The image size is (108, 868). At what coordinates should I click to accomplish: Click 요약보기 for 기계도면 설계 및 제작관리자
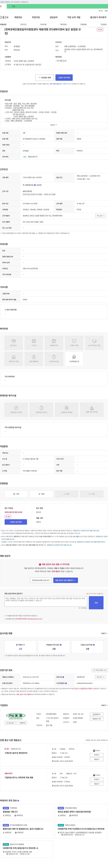(x=97, y=755)
